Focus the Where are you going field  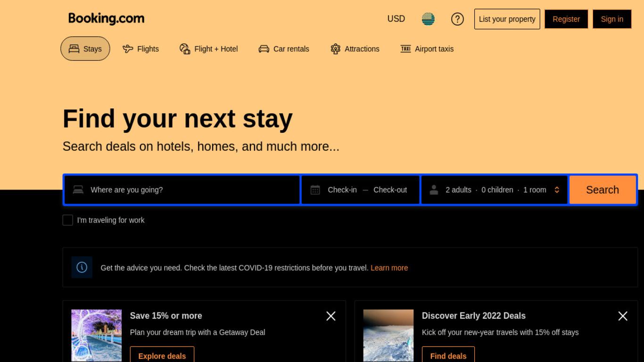(182, 189)
